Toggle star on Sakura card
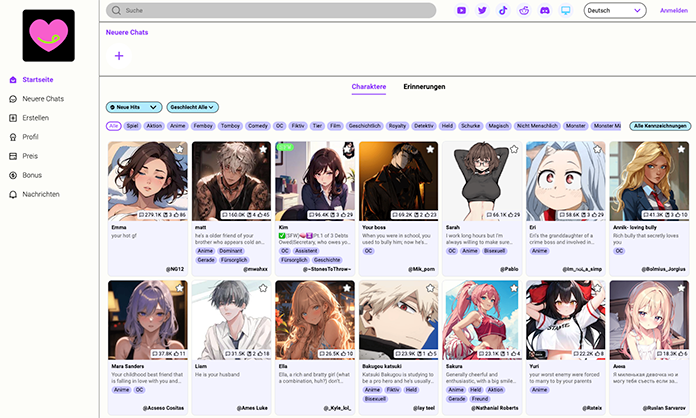 click(514, 288)
